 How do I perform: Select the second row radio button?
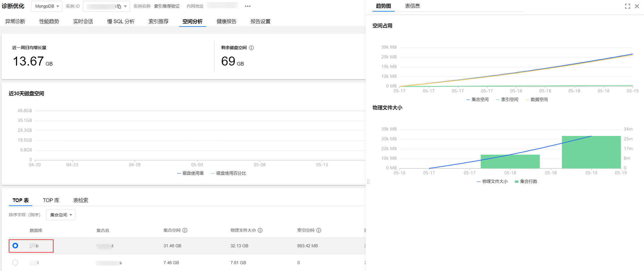tap(15, 263)
